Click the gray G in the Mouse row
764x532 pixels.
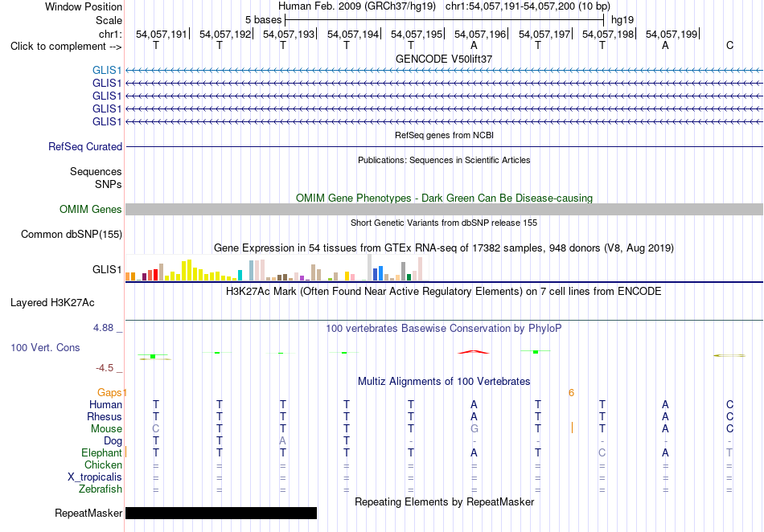click(474, 429)
